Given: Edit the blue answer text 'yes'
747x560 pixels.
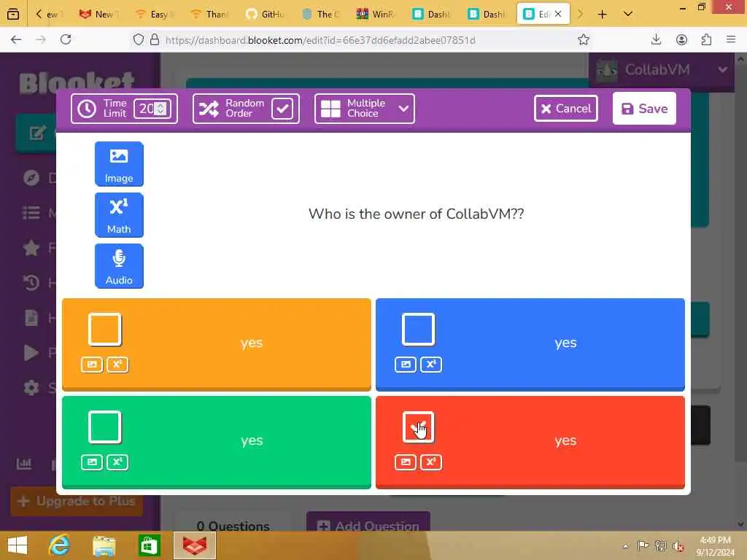Looking at the screenshot, I should pos(565,343).
